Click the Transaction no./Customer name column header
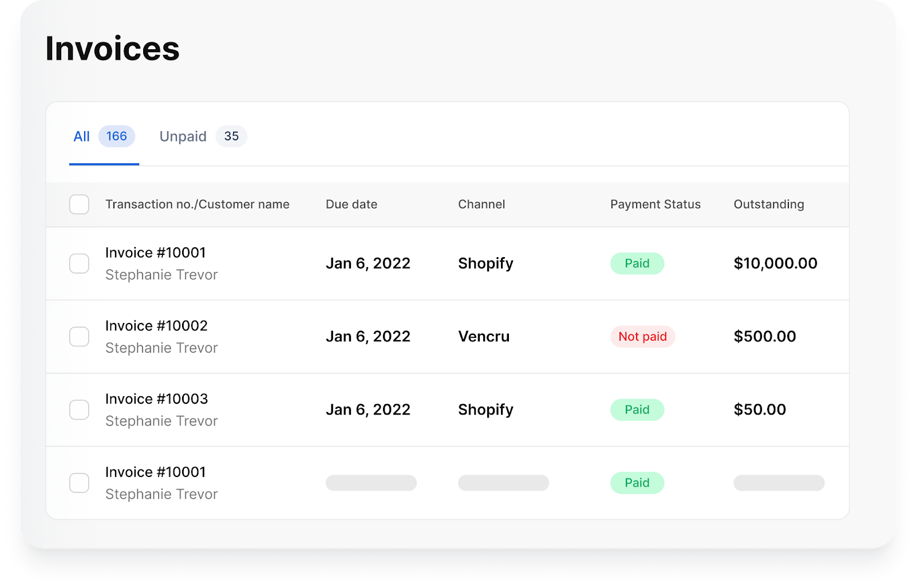 pos(198,204)
